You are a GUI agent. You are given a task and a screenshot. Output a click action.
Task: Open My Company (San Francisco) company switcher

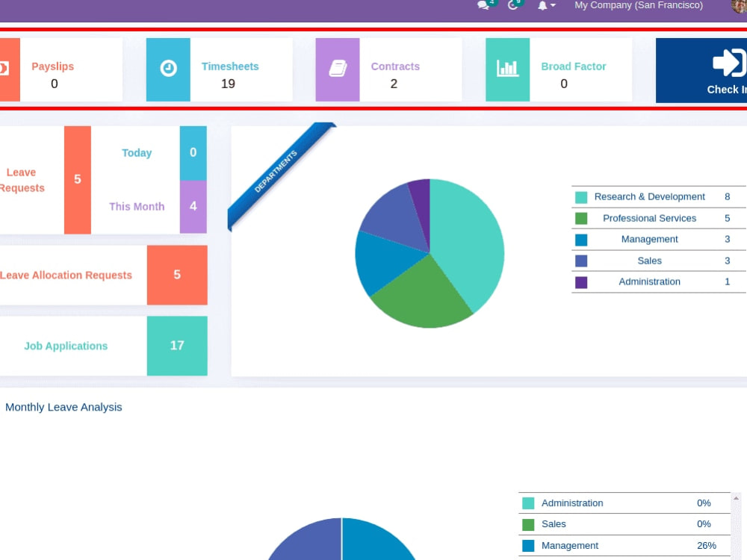639,5
